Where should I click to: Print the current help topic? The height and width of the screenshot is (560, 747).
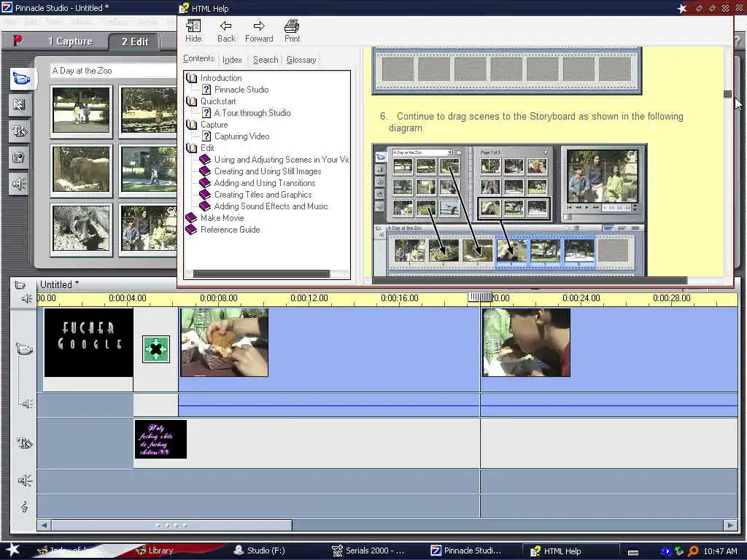[292, 31]
